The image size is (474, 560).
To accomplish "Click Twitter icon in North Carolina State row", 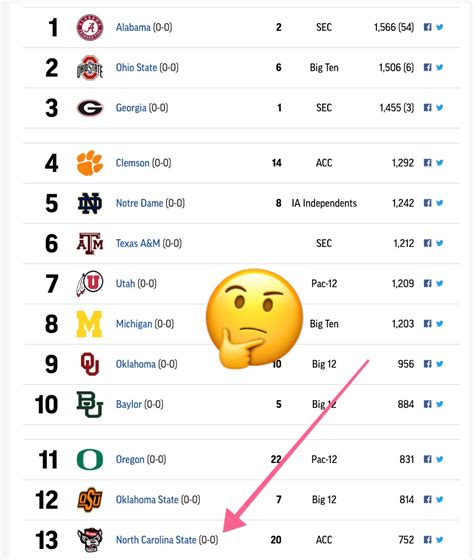I will coord(440,539).
